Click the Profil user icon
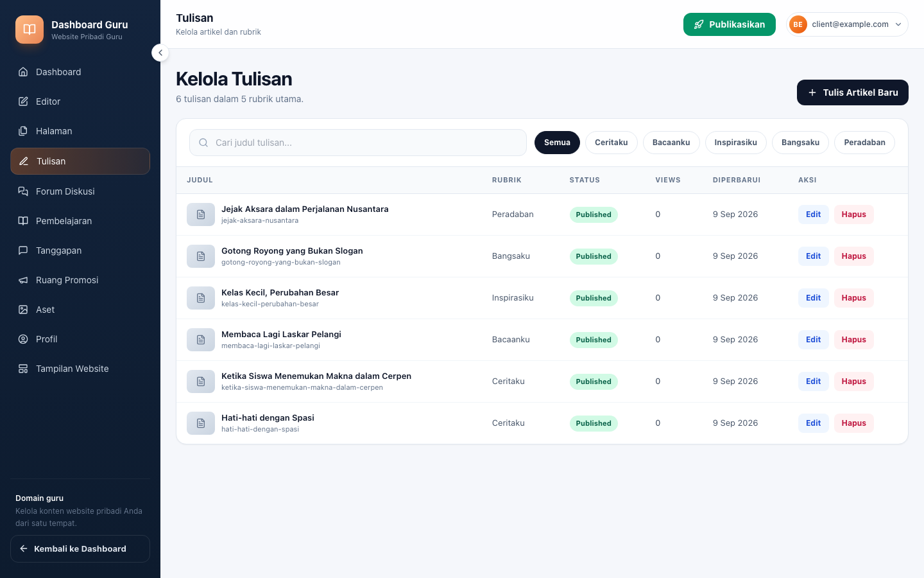Screen dimensions: 924x578 pyautogui.click(x=23, y=339)
